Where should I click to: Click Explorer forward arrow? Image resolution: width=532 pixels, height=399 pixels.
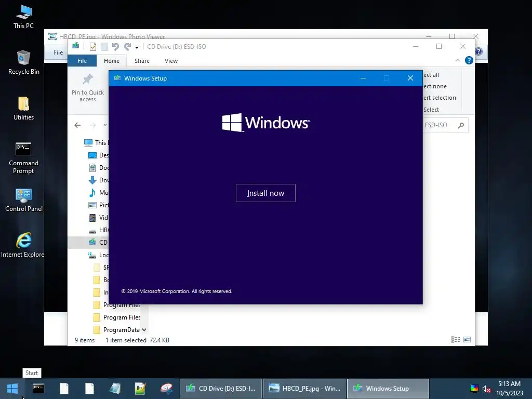pyautogui.click(x=92, y=125)
